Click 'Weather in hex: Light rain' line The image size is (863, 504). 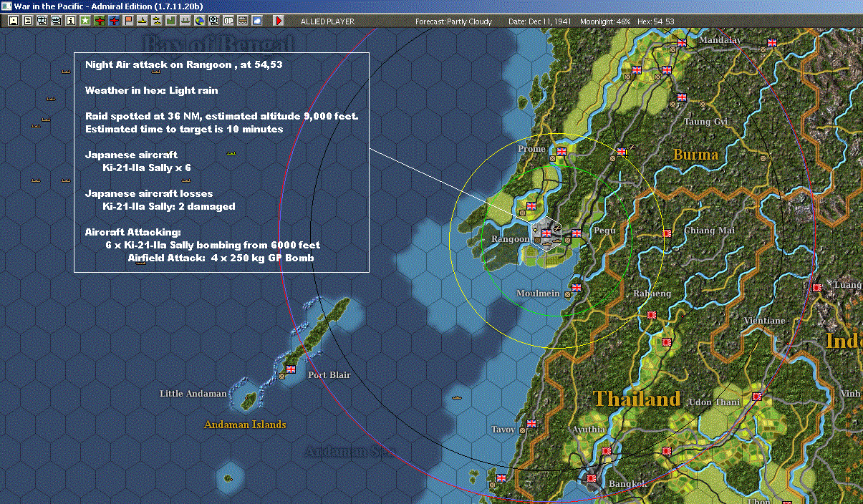point(151,91)
